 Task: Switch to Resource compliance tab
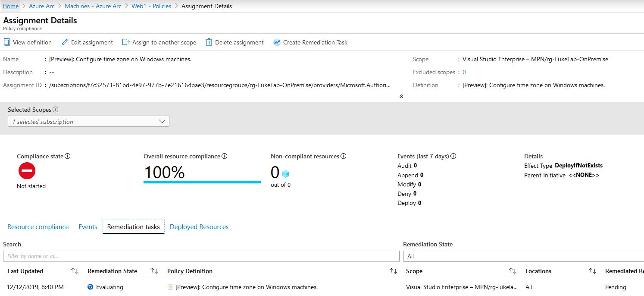coord(38,227)
